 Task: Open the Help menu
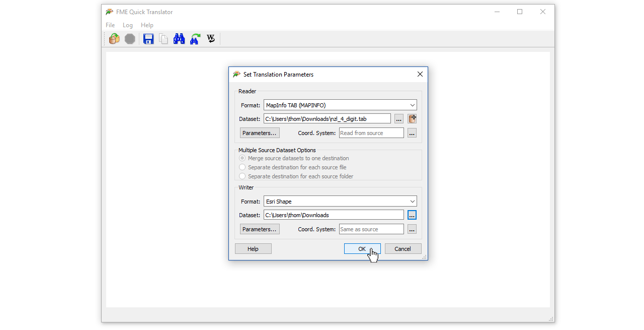147,25
